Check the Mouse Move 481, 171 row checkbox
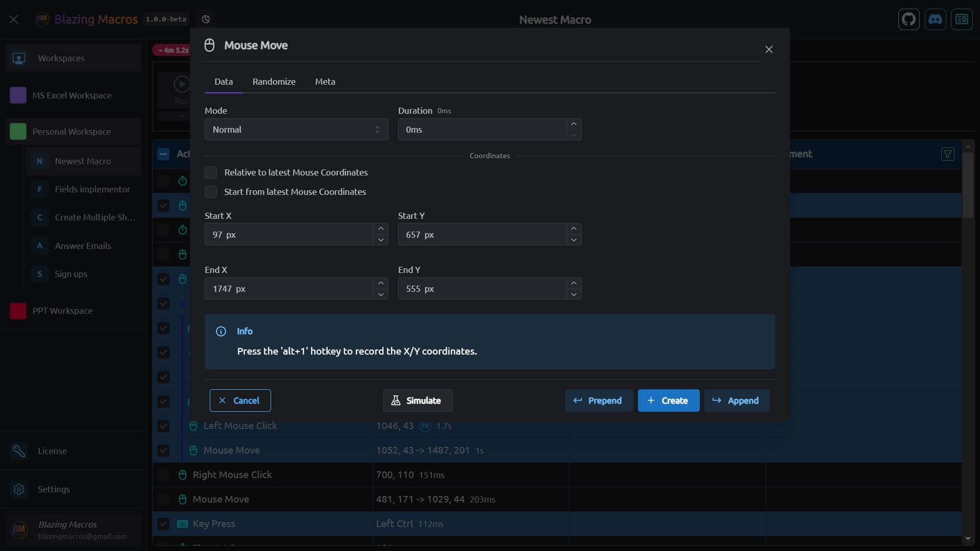Screen dimensions: 980x551 163,499
